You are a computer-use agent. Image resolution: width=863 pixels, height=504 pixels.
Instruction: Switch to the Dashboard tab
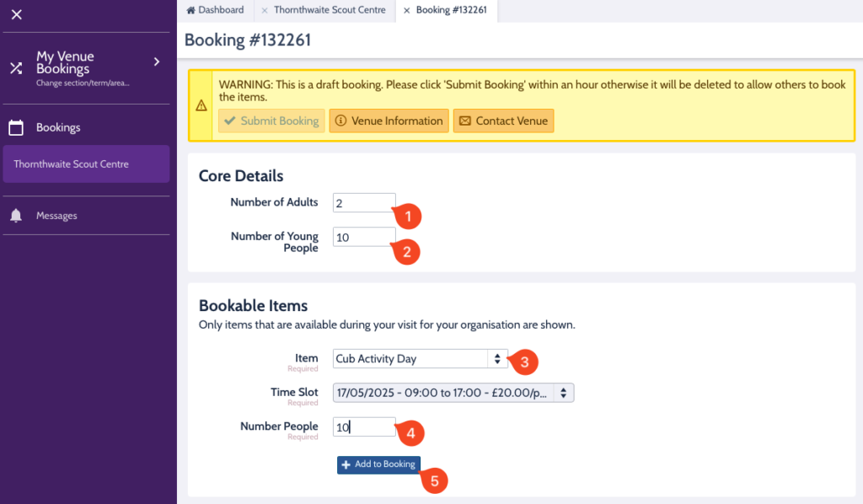coord(221,10)
